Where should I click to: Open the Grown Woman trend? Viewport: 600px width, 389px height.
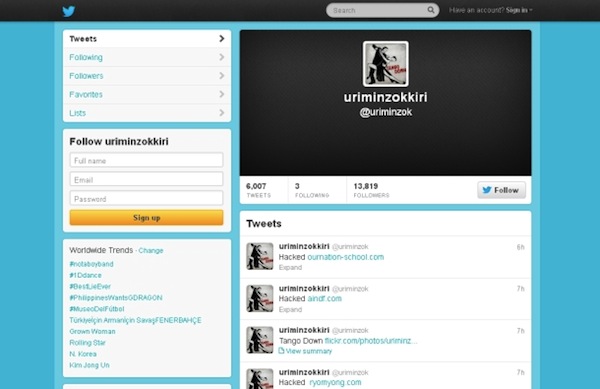click(92, 331)
